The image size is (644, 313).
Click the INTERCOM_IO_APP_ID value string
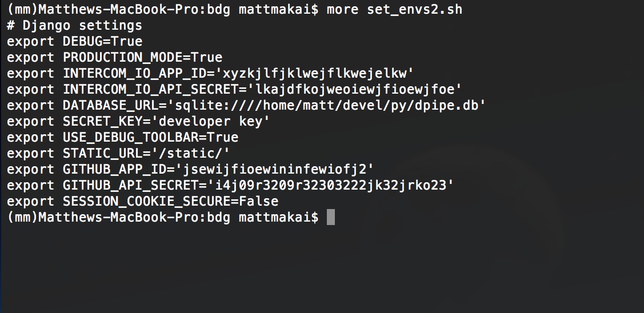[318, 73]
